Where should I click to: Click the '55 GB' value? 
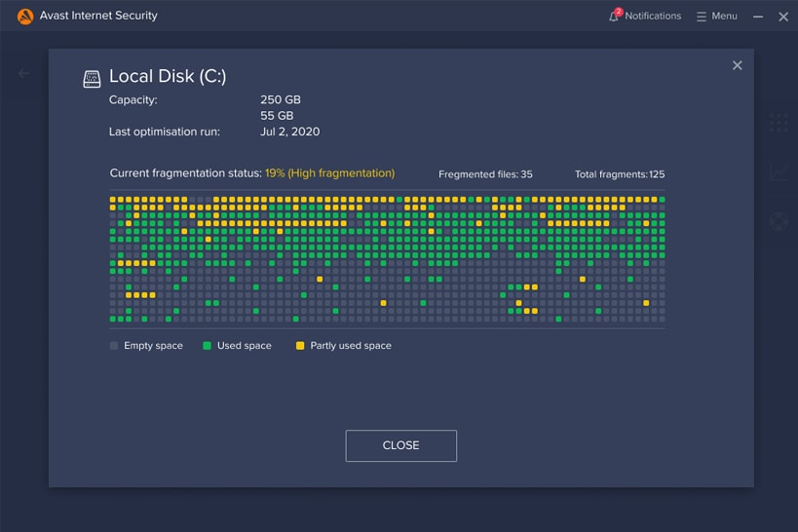(x=277, y=116)
